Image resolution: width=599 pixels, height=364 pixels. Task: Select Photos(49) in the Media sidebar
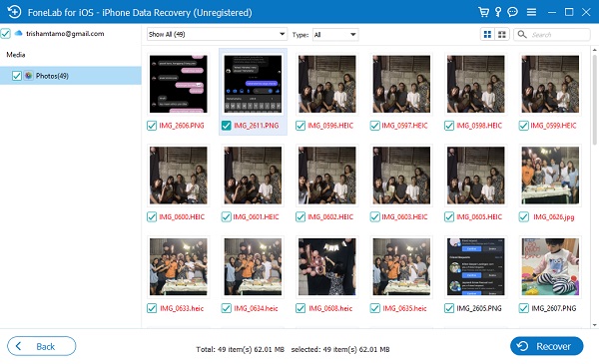point(71,76)
